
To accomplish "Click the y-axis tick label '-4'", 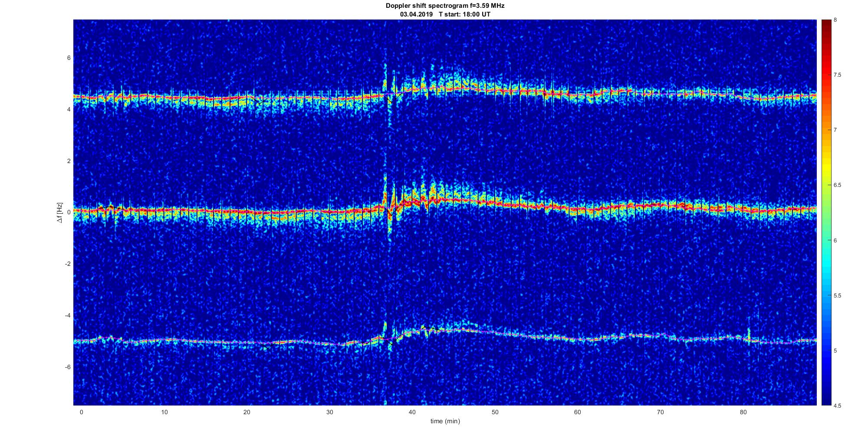I will click(68, 316).
